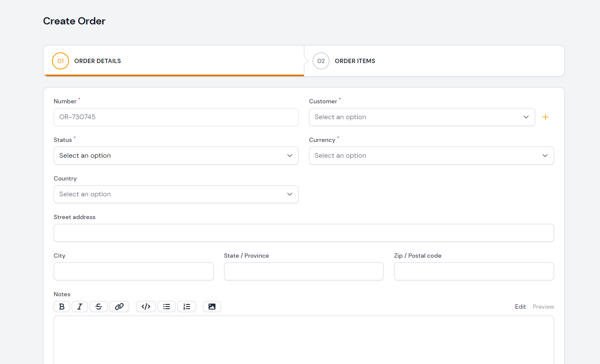Click the order Number field

[x=176, y=117]
